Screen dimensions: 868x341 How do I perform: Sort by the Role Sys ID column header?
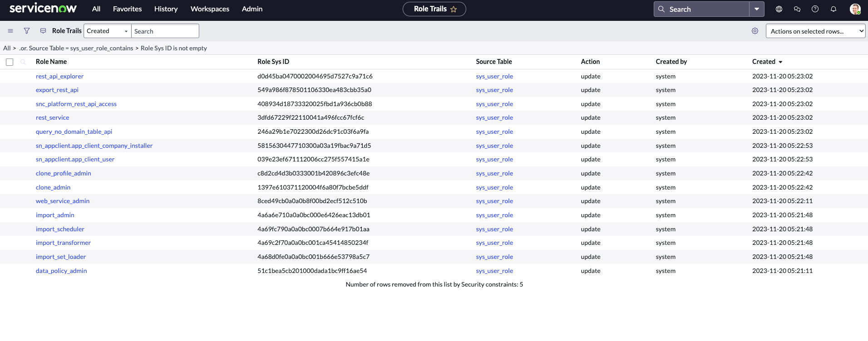tap(273, 62)
